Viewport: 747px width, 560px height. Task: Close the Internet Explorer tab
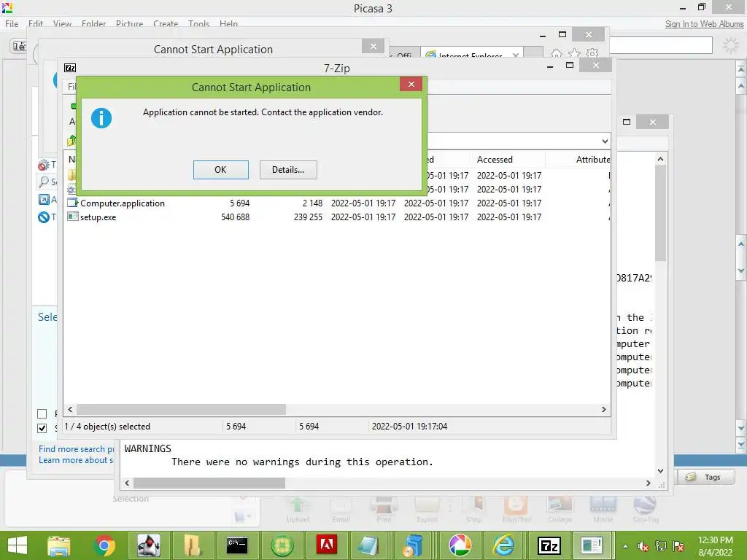pyautogui.click(x=516, y=55)
